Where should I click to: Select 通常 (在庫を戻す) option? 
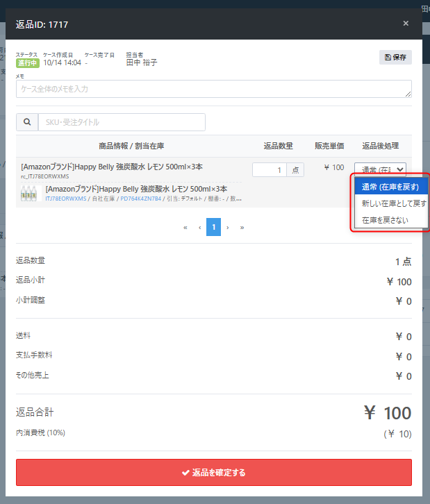click(391, 187)
